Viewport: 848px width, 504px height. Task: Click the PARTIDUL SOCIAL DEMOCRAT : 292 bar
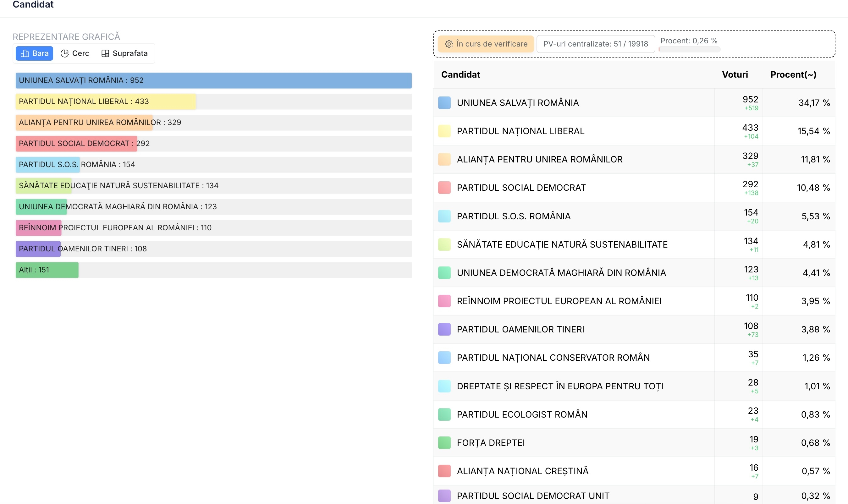tap(213, 144)
